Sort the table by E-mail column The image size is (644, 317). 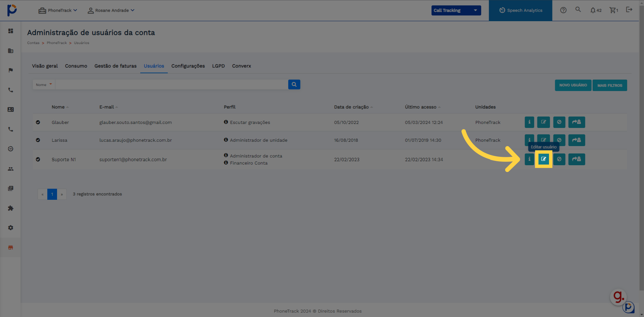click(108, 107)
